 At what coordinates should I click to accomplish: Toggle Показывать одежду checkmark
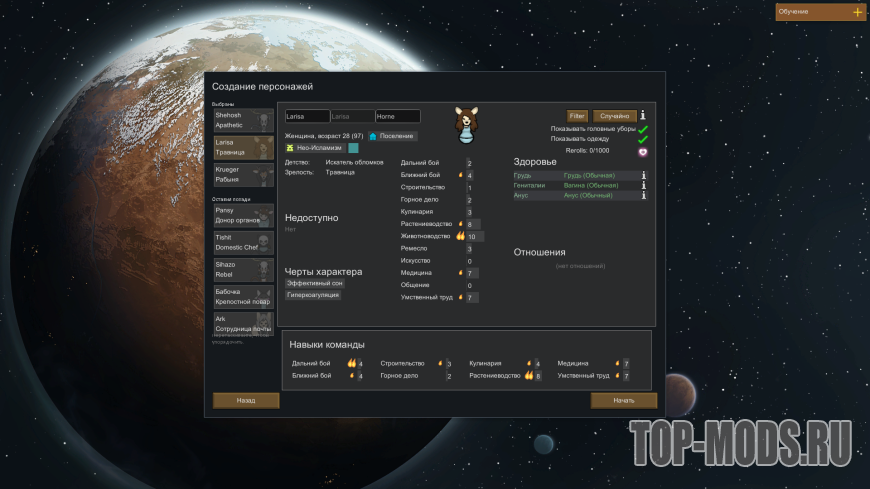point(643,139)
